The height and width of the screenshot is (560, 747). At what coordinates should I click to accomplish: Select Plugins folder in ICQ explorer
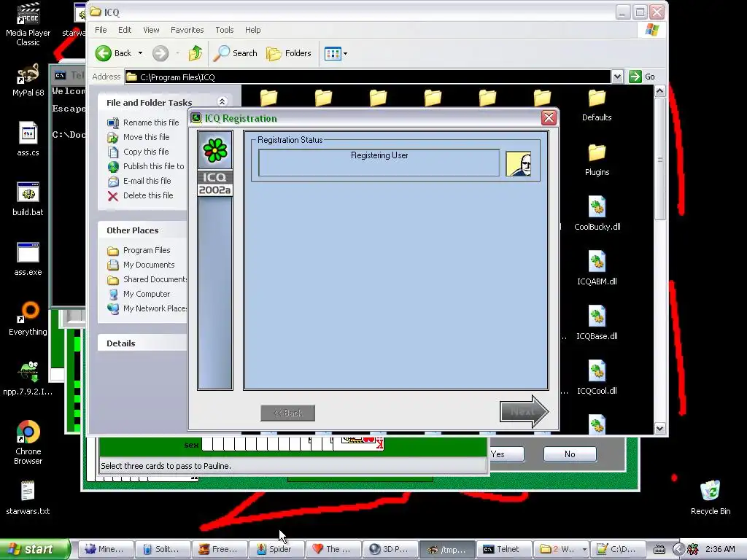pyautogui.click(x=597, y=160)
